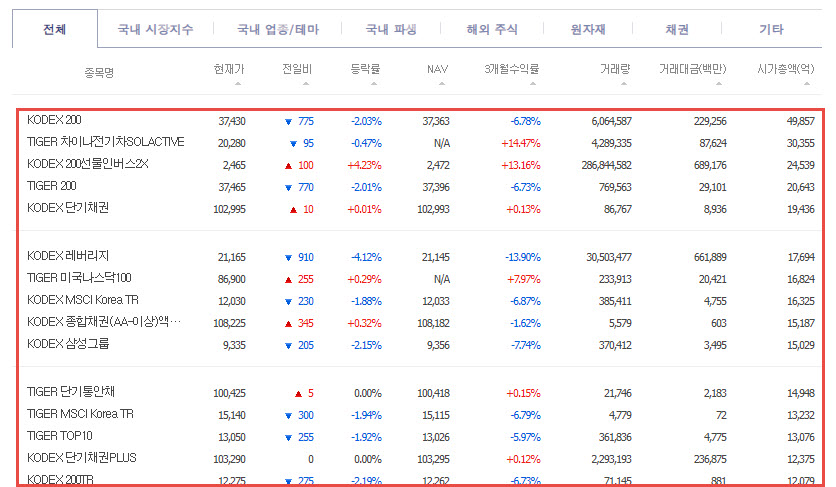Click change rate -1.92%
This screenshot has width=836, height=487.
(x=366, y=437)
